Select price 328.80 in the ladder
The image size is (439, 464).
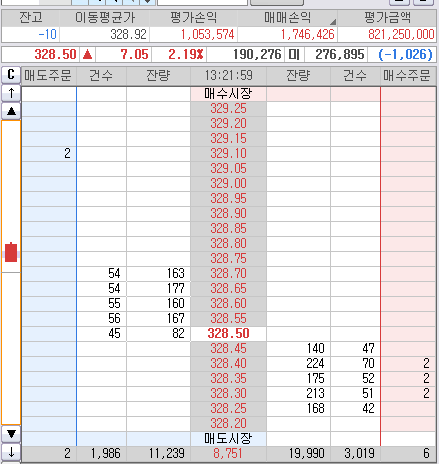[x=228, y=244]
